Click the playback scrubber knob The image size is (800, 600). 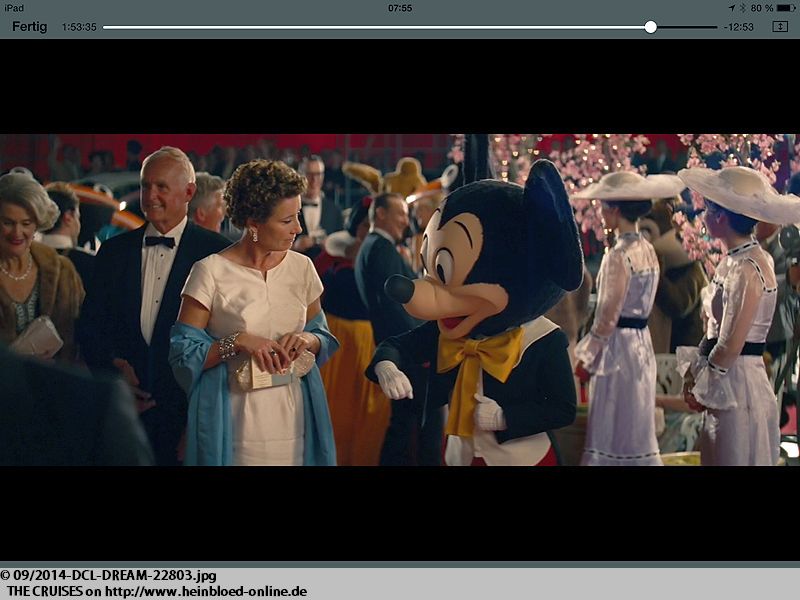click(651, 27)
